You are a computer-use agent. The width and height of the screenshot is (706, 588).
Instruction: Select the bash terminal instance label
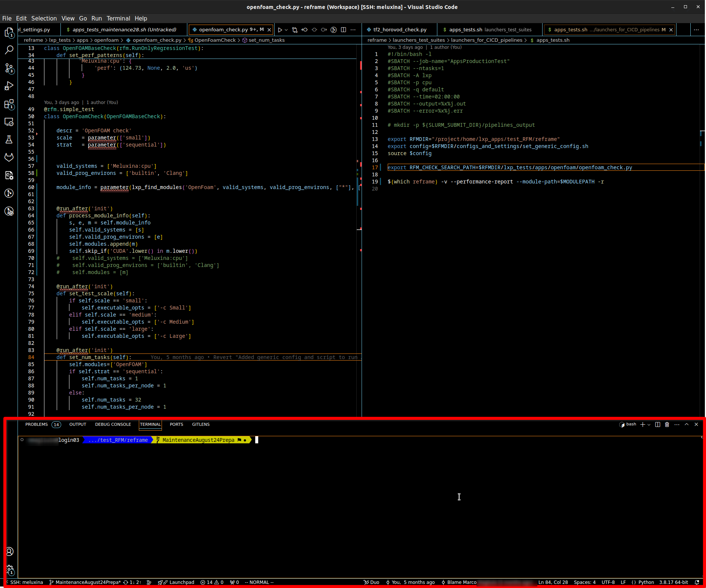(628, 424)
